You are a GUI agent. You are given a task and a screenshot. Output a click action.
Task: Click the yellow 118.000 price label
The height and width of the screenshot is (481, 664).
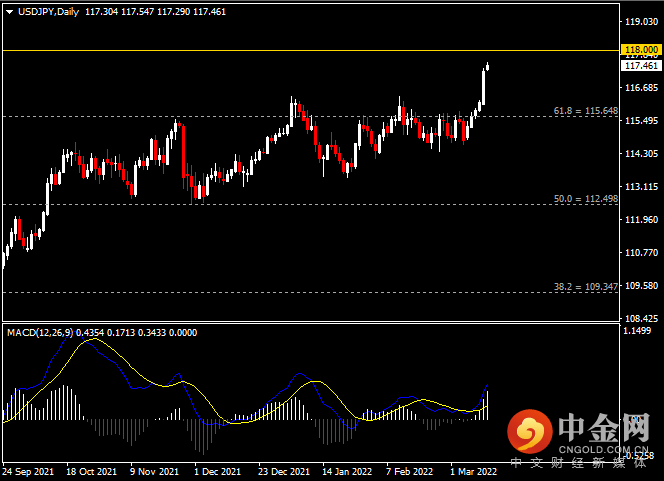(x=641, y=50)
